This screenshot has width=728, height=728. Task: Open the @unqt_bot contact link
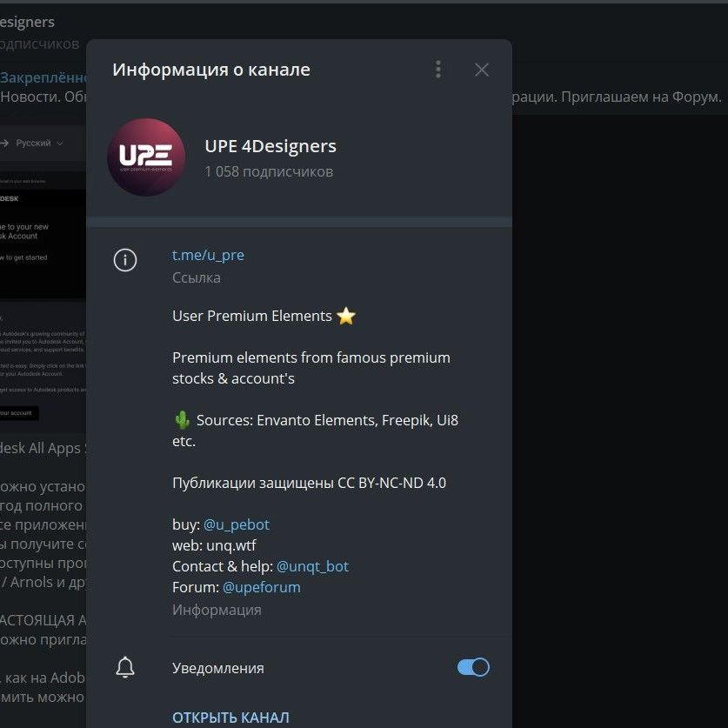[x=312, y=566]
